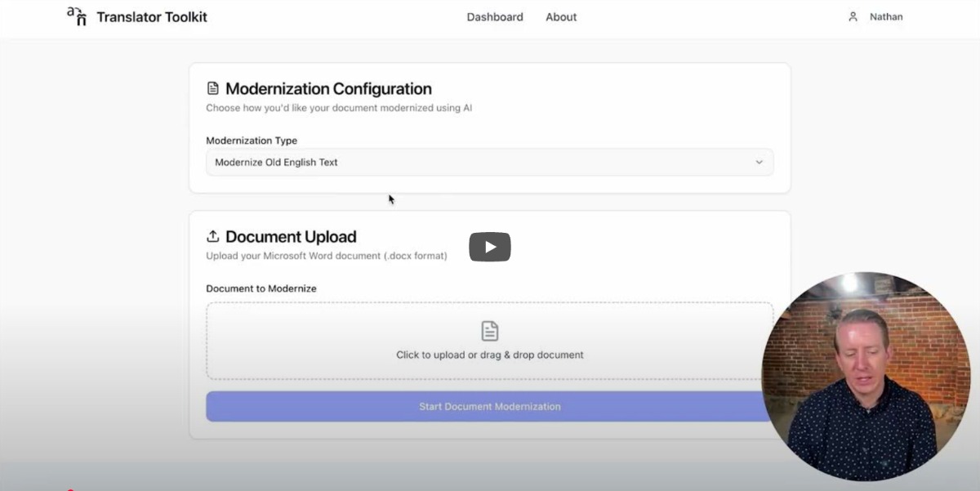
Task: Open the Nathan account menu
Action: coord(886,17)
